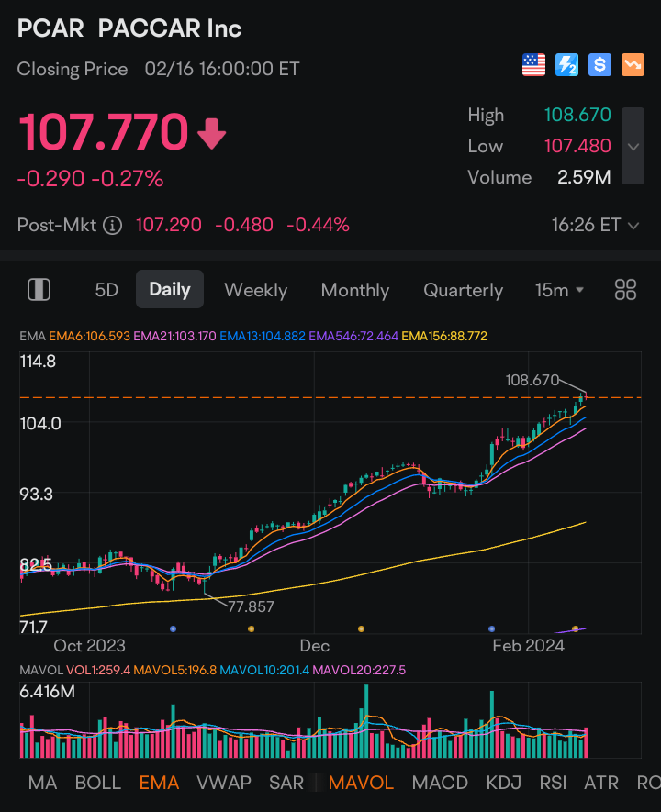Enable the BOLL indicator
Viewport: 661px width, 812px height.
(x=98, y=783)
